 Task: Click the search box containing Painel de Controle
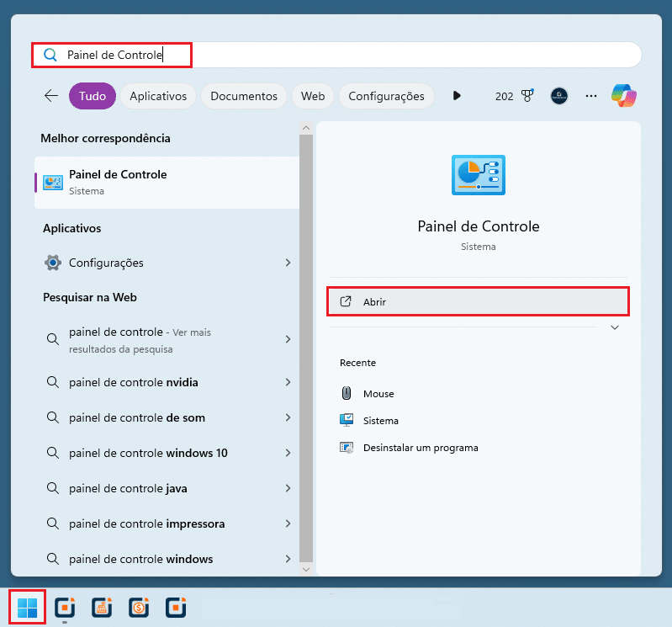[336, 56]
